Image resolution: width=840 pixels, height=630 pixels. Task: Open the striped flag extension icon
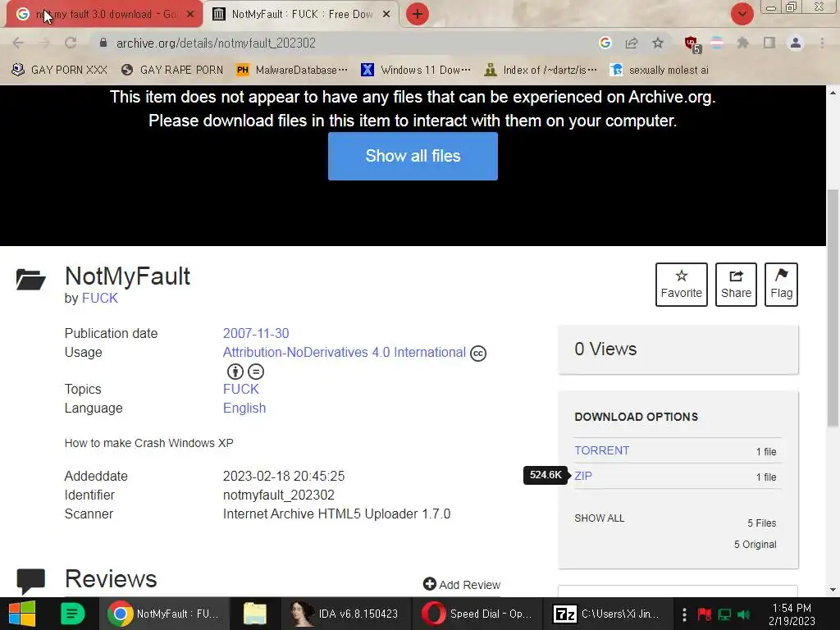[x=717, y=43]
